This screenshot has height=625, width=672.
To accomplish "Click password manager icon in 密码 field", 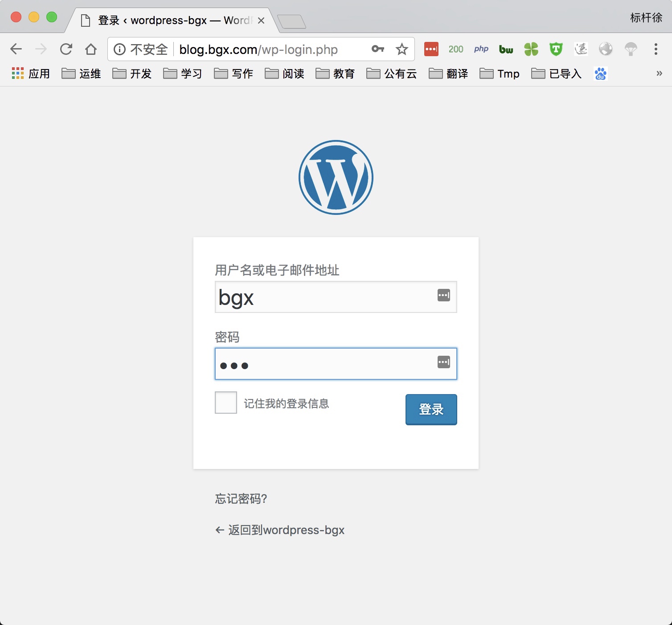I will (444, 362).
